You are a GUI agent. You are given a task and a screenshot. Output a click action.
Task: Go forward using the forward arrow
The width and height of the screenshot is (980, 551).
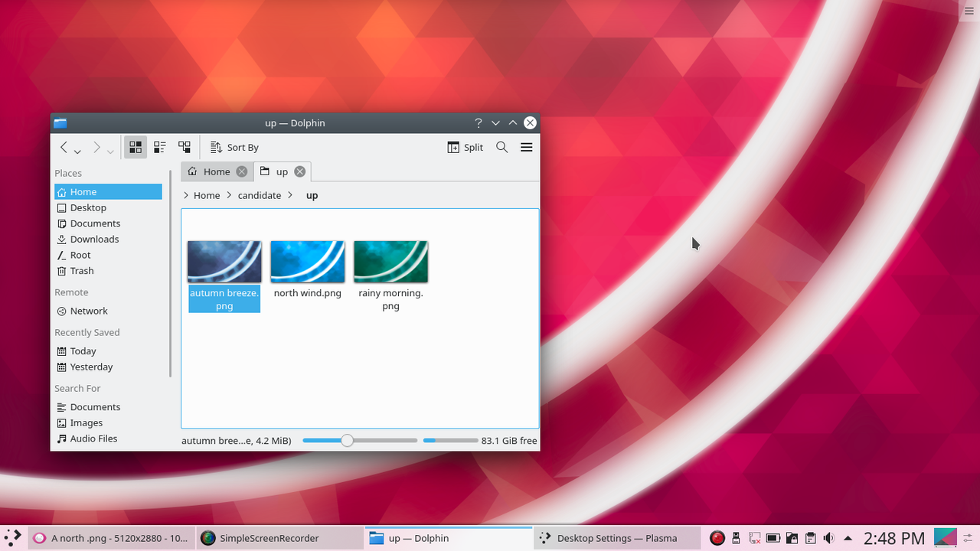(96, 147)
